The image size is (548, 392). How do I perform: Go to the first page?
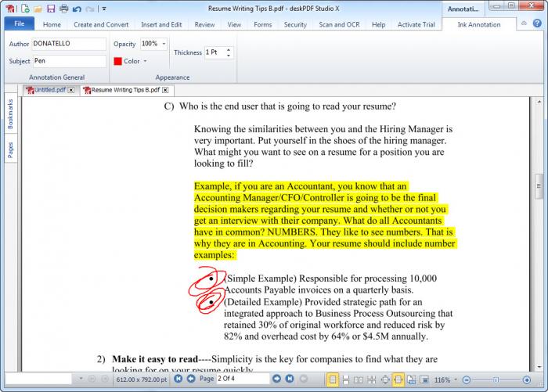coord(178,379)
